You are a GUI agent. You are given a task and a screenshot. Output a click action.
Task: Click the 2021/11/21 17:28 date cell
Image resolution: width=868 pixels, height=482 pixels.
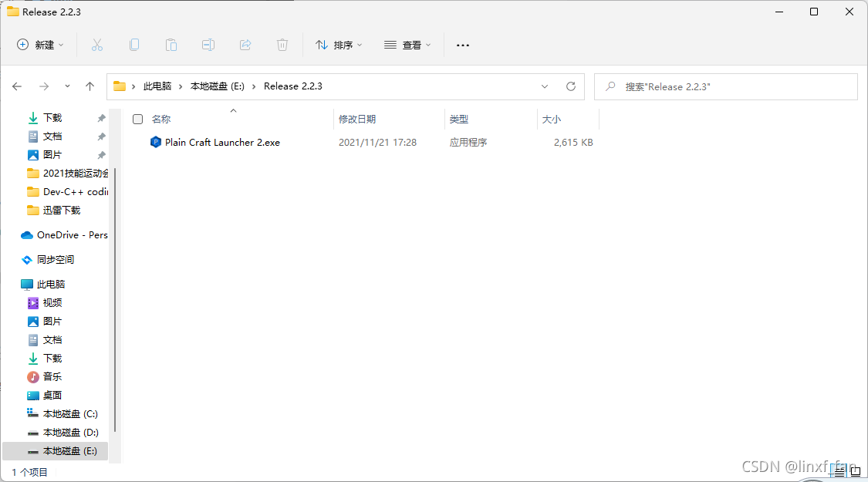coord(377,142)
